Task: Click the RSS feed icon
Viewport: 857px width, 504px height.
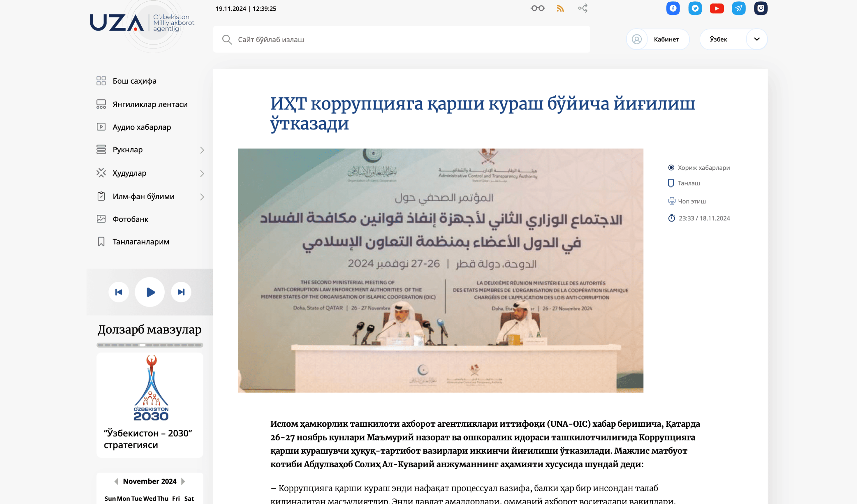Action: tap(560, 8)
